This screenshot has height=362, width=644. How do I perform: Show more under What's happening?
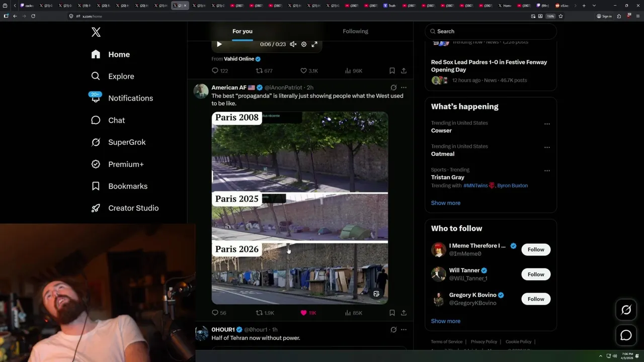(x=446, y=203)
